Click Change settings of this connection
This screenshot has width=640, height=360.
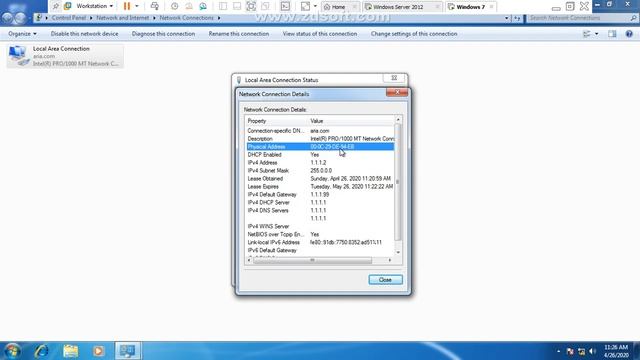(x=414, y=34)
